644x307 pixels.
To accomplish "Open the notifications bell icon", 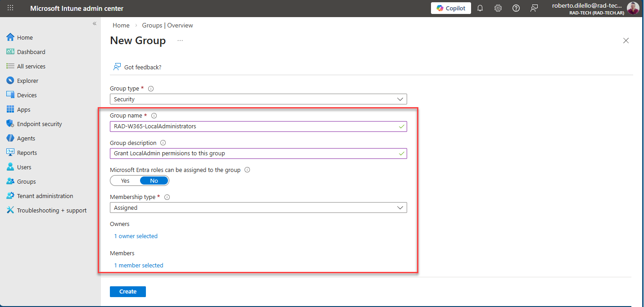I will tap(480, 8).
